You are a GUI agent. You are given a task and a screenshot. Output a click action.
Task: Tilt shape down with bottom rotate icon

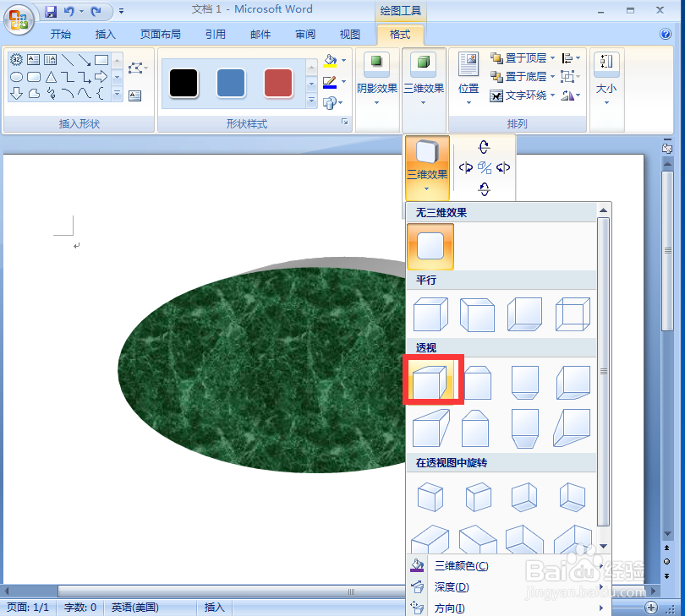[484, 188]
